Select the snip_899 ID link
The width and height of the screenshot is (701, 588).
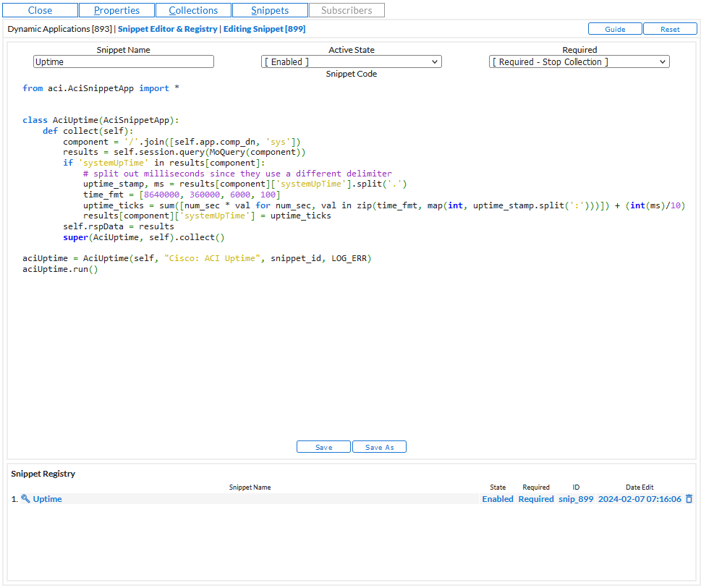[x=576, y=499]
